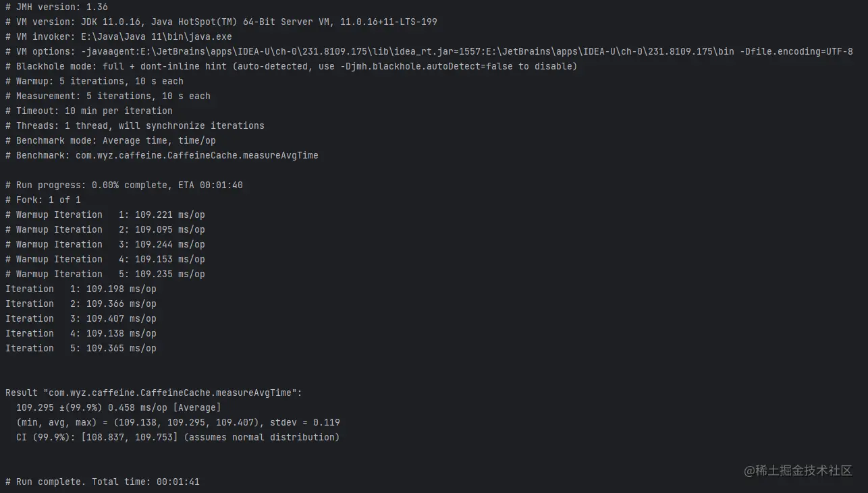Click the java.exe VM invoker path

tap(157, 36)
